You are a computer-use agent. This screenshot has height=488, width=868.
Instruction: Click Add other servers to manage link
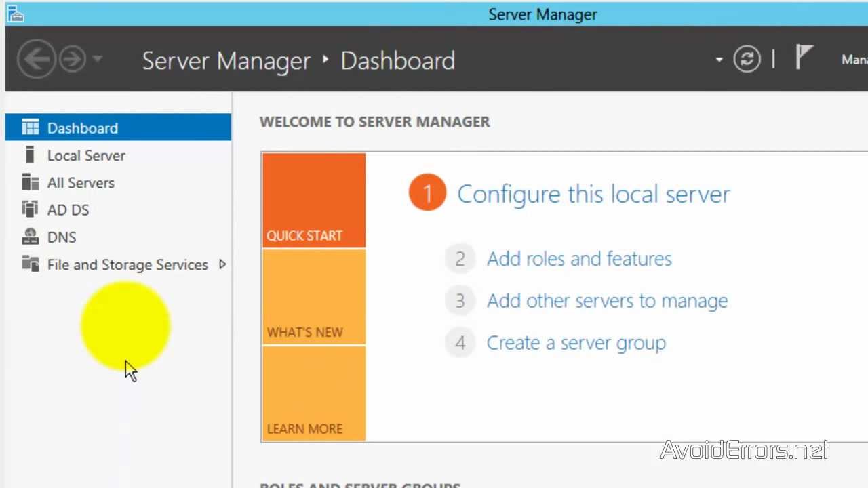607,301
